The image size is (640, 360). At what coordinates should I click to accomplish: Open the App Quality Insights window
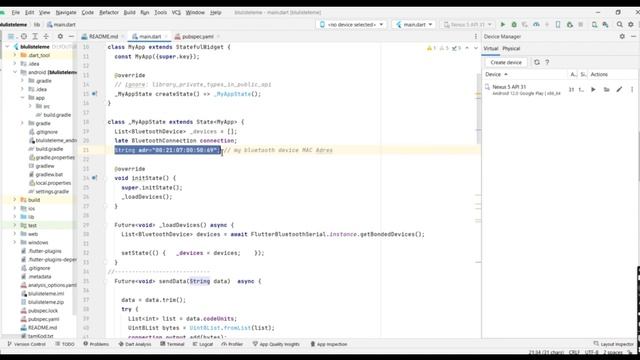[276, 344]
